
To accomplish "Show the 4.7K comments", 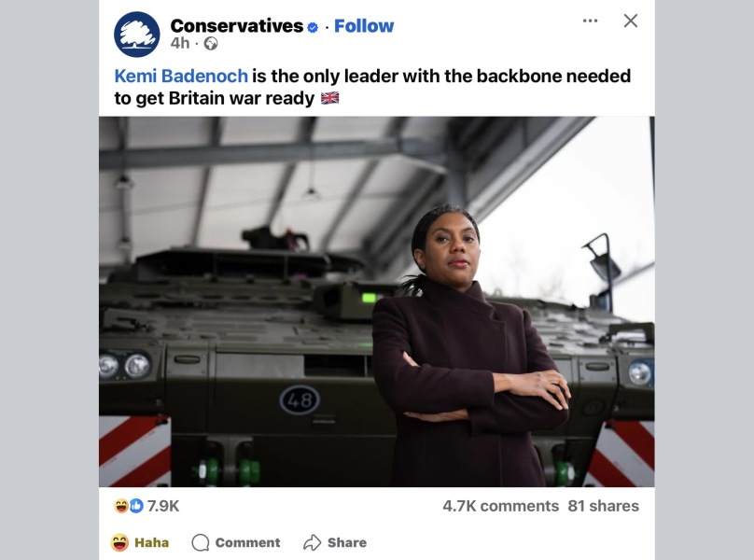I will [500, 506].
